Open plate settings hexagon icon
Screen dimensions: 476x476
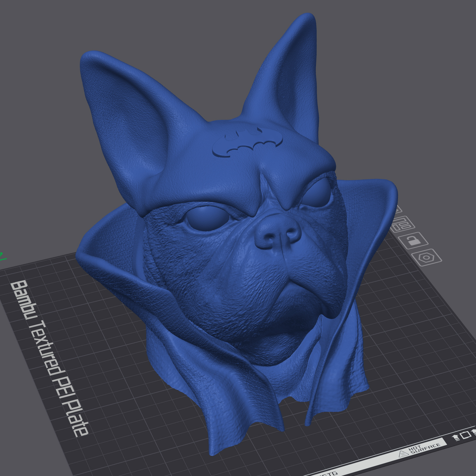point(426,257)
